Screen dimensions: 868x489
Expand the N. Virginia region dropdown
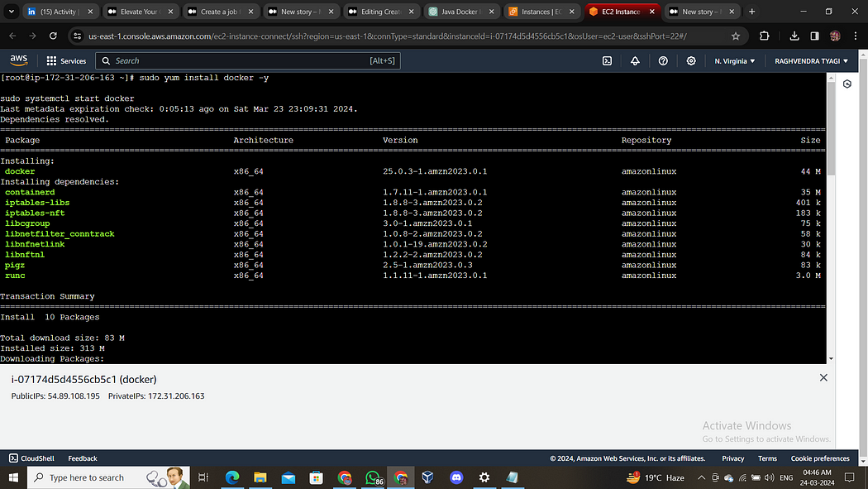734,60
